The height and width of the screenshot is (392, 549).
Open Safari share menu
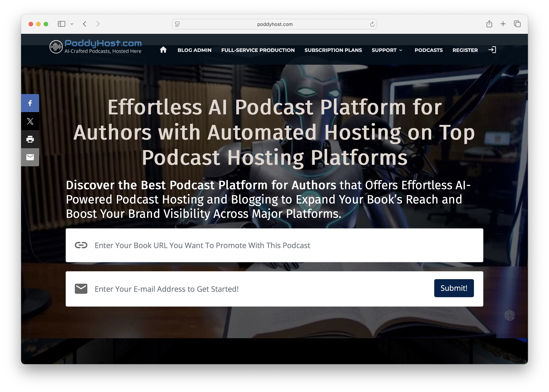pos(489,24)
